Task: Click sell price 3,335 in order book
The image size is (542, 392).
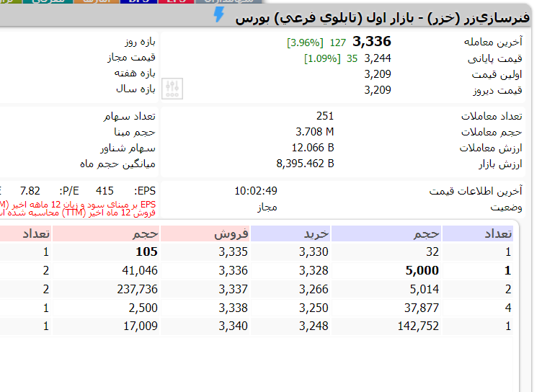Action: 233,251
